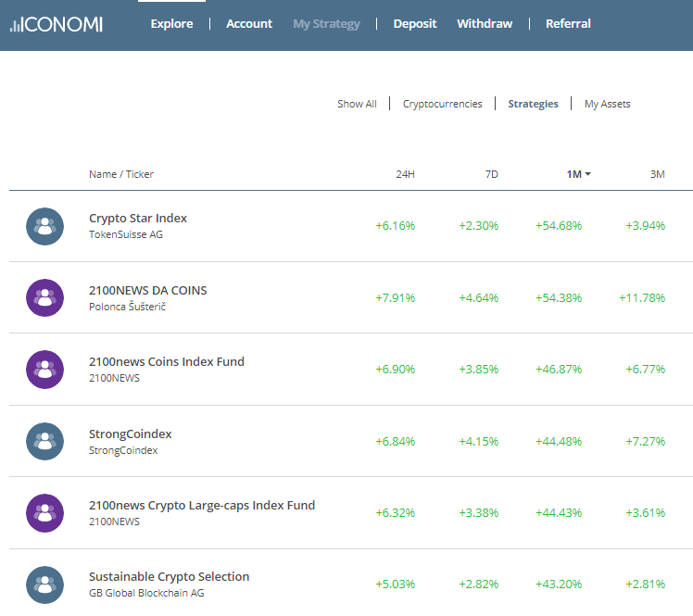Open the Large-caps Index Fund avatar icon

[x=44, y=513]
